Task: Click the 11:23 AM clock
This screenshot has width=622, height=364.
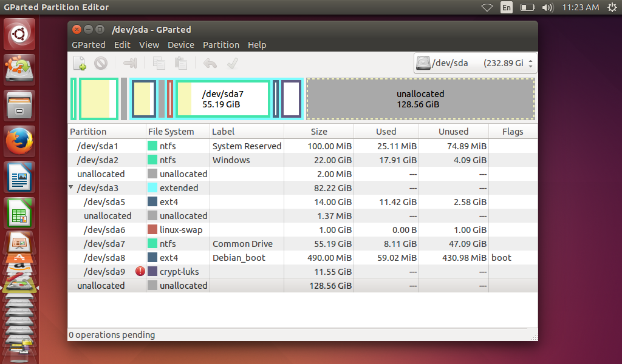Action: (x=580, y=7)
